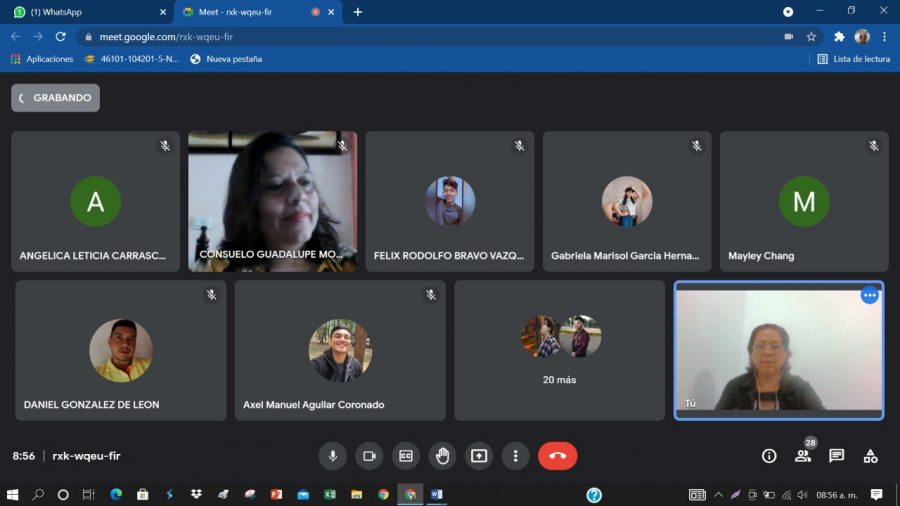Show the participants list with the 28 badge
Screen dimensions: 900x506
(x=803, y=456)
